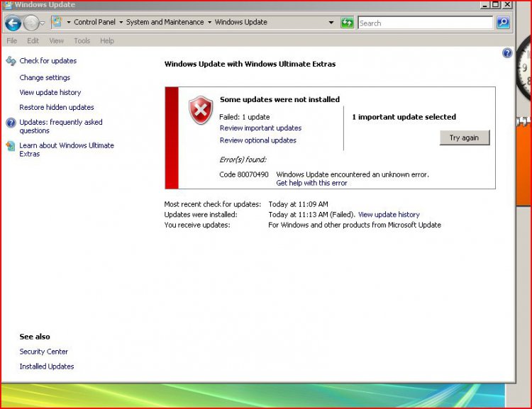532x409 pixels.
Task: Open Security Center link
Action: pos(44,352)
